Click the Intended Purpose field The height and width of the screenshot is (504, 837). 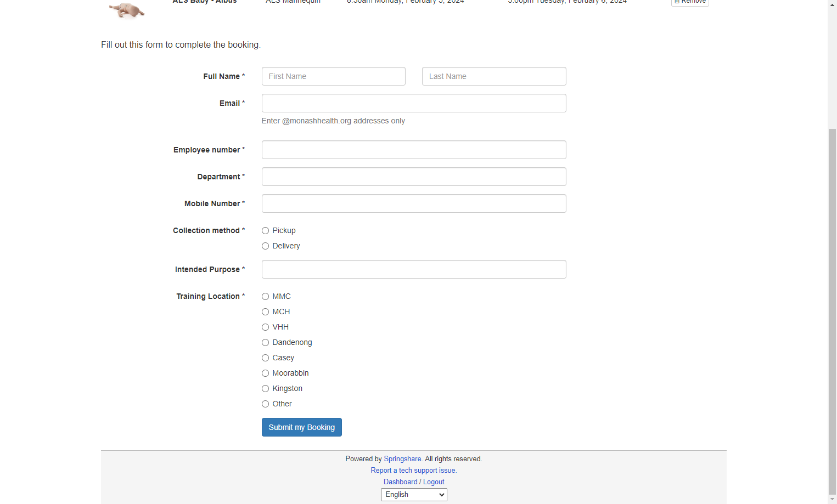[x=414, y=269]
